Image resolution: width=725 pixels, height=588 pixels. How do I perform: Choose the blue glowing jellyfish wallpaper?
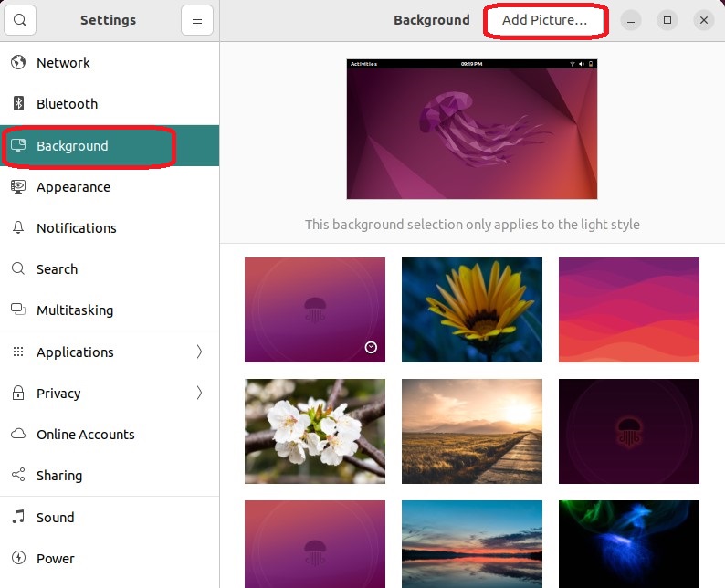coord(629,543)
